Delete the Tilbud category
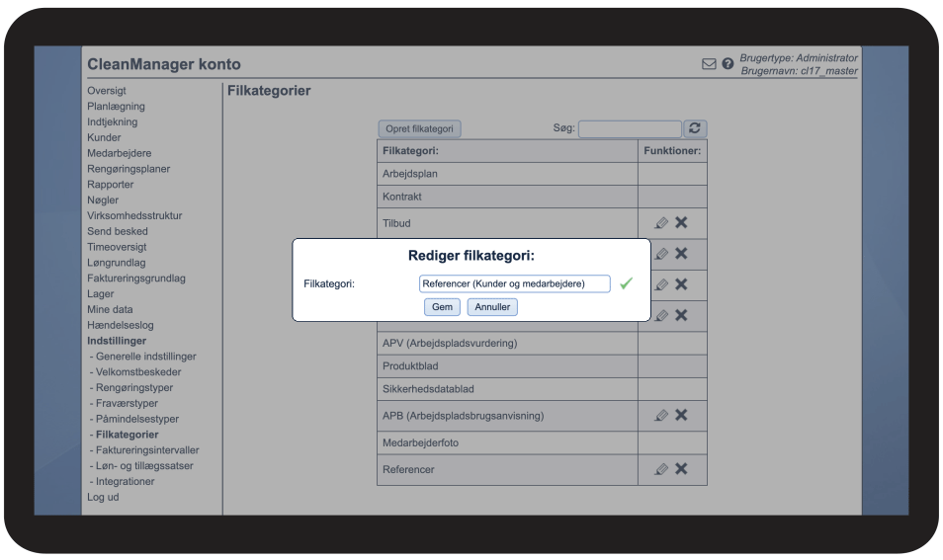Image resolution: width=943 pixels, height=560 pixels. pos(681,222)
